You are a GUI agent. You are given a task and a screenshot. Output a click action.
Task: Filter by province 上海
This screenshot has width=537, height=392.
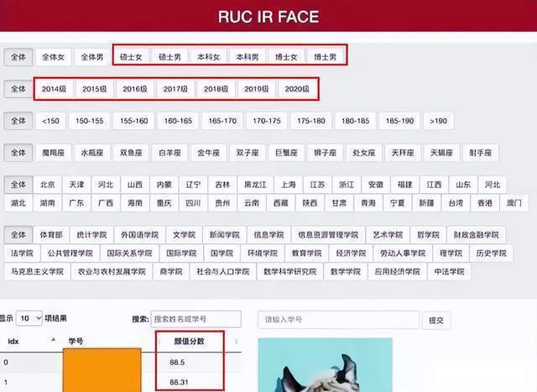tap(289, 185)
